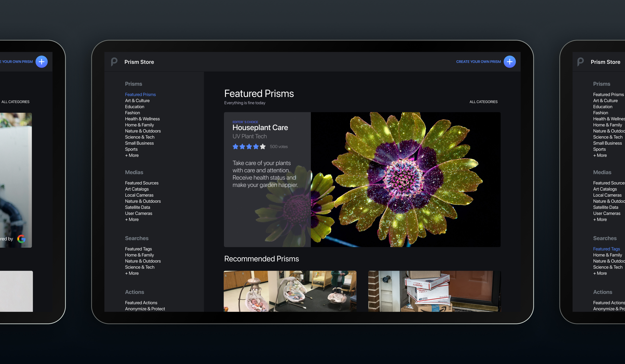Select Satellite Data in right window sidebar

click(605, 207)
